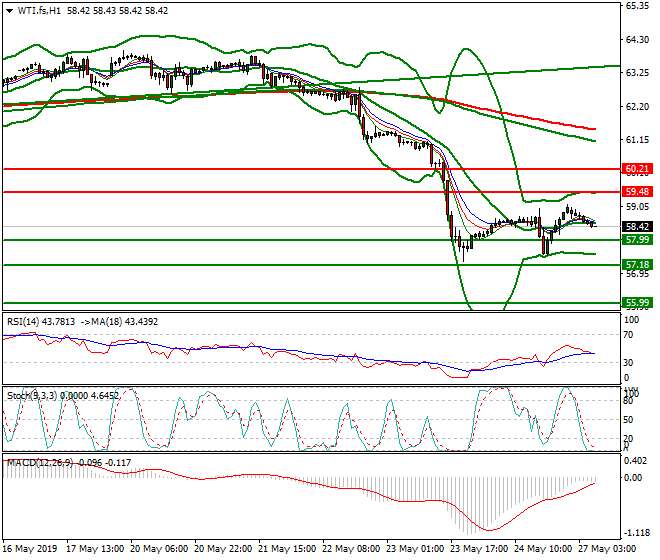Click the RSI 30 level scale value
This screenshot has width=660, height=560.
(628, 363)
